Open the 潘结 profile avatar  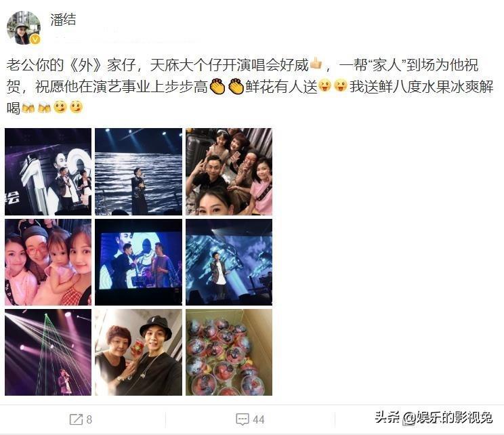pos(23,28)
